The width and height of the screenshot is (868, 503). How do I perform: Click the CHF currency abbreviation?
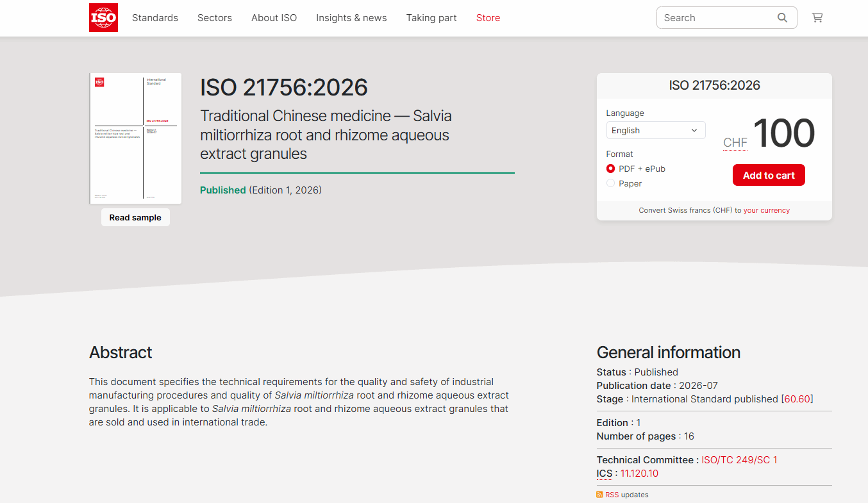point(735,143)
